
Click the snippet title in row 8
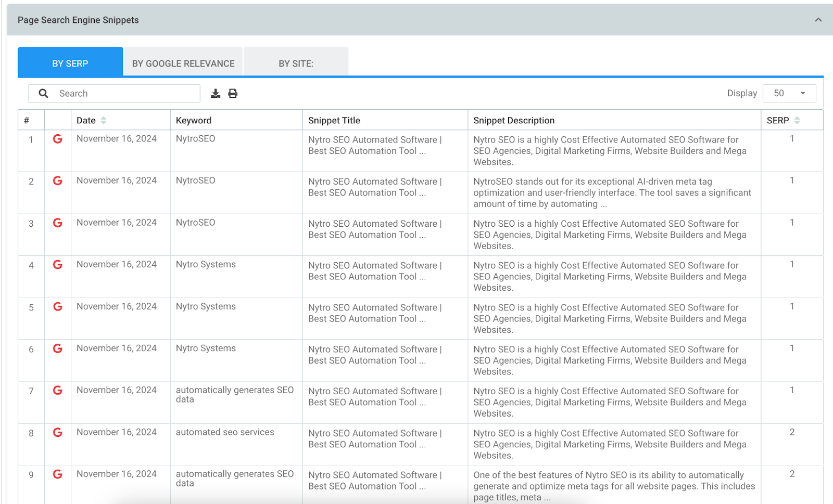coord(375,438)
